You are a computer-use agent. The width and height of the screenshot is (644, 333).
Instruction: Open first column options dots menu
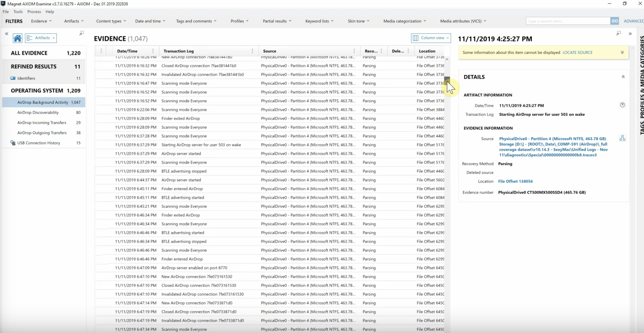(x=101, y=51)
